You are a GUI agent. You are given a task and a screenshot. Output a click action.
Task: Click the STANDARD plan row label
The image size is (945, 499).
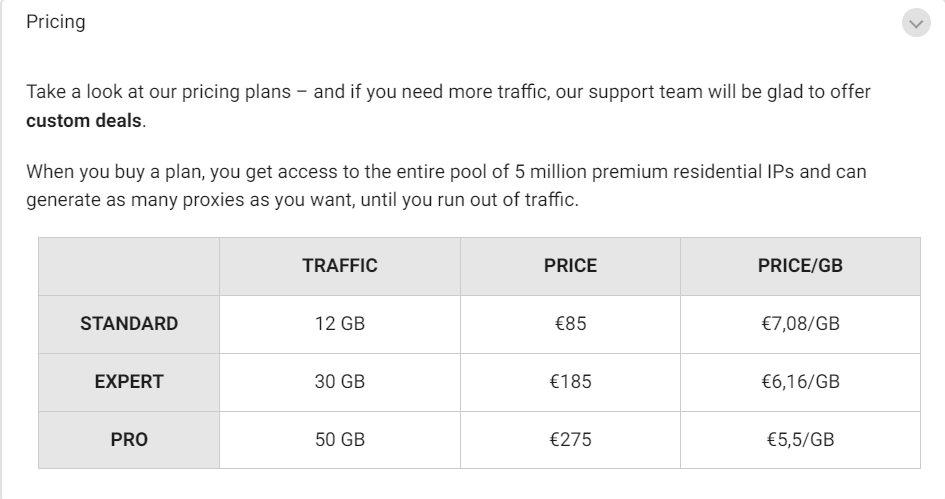click(x=129, y=324)
